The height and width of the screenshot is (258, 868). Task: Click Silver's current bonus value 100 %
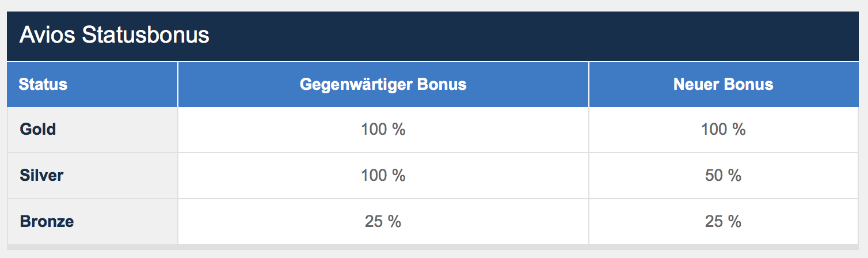tap(383, 175)
